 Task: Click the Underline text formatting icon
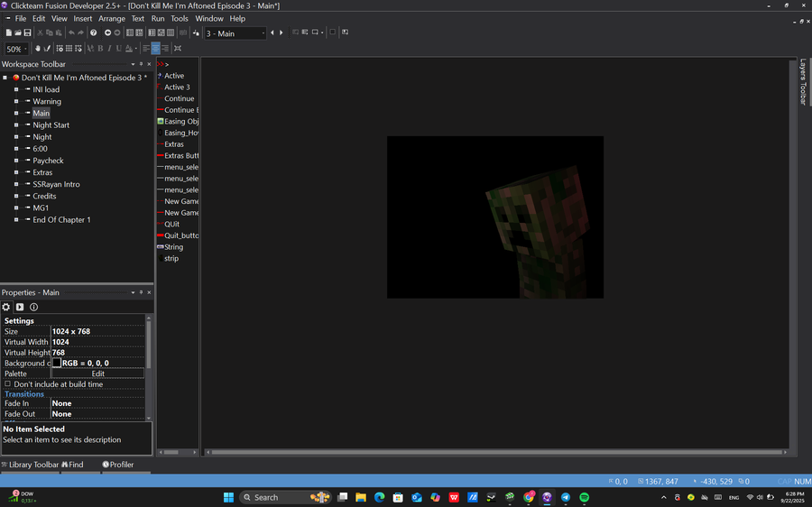(118, 48)
